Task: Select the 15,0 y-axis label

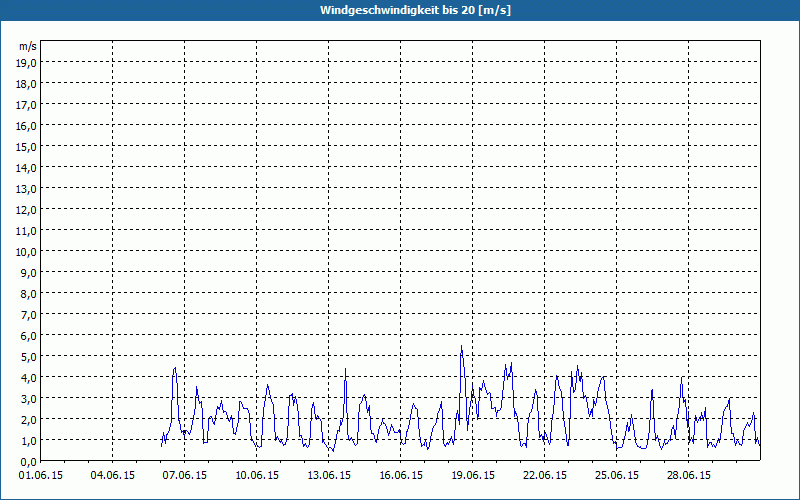Action: click(x=27, y=146)
